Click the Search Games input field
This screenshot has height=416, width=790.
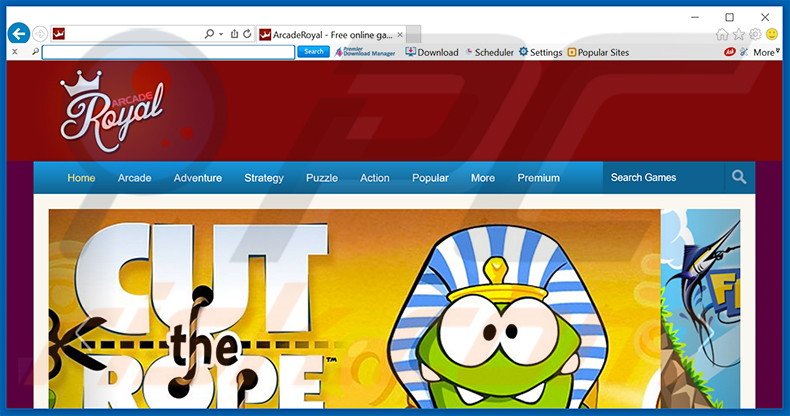[x=664, y=177]
